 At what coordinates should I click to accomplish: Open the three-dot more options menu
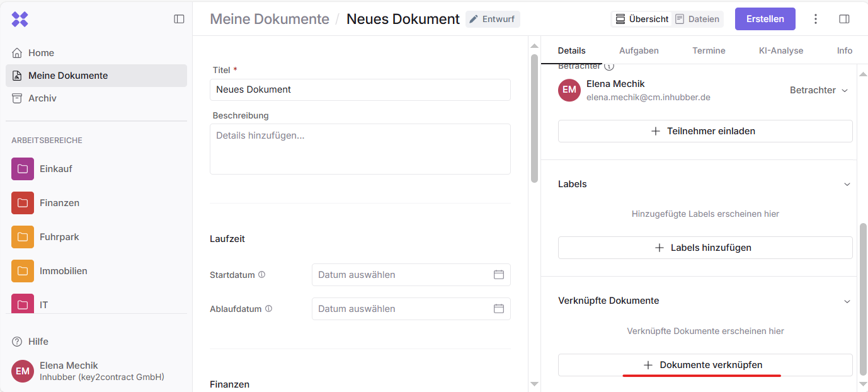click(x=816, y=19)
